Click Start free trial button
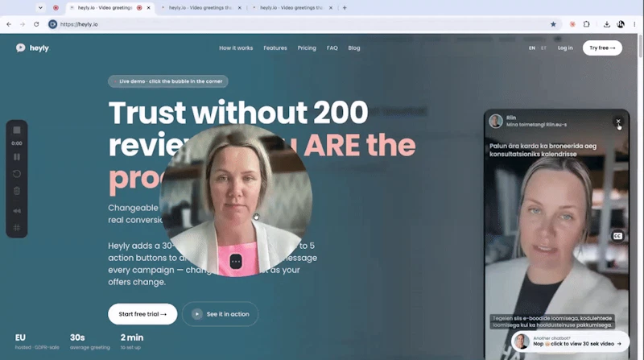Viewport: 644px width, 360px height. (142, 314)
